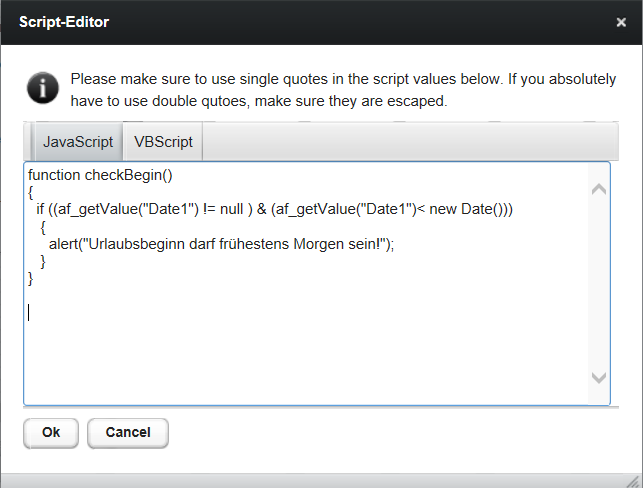This screenshot has height=488, width=643.
Task: Click the gray status bar under the buttons
Action: click(x=322, y=481)
